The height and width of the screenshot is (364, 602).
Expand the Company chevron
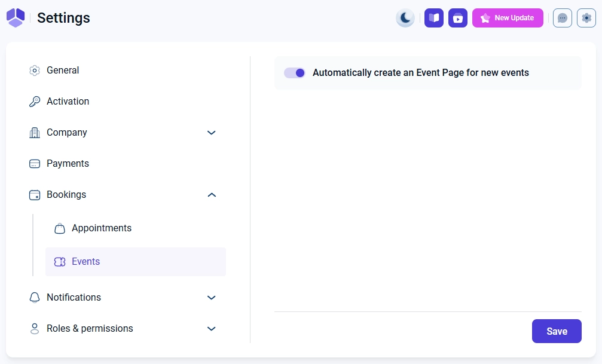[212, 133]
